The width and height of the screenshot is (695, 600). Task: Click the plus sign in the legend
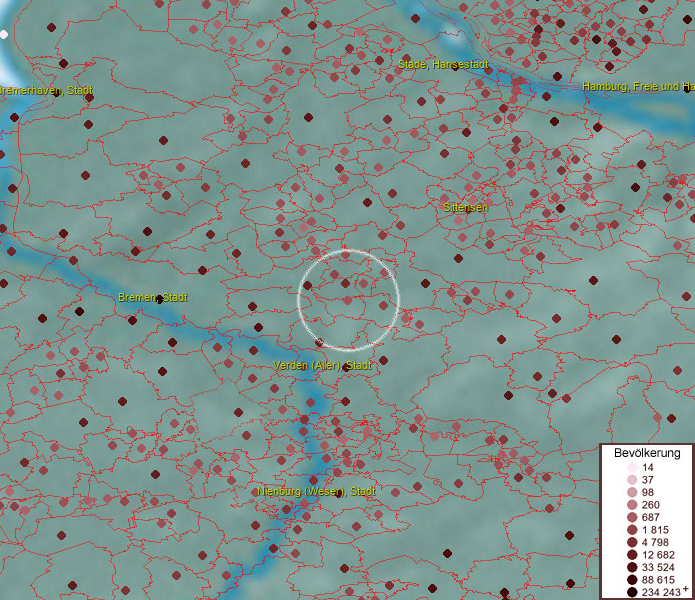click(x=686, y=589)
